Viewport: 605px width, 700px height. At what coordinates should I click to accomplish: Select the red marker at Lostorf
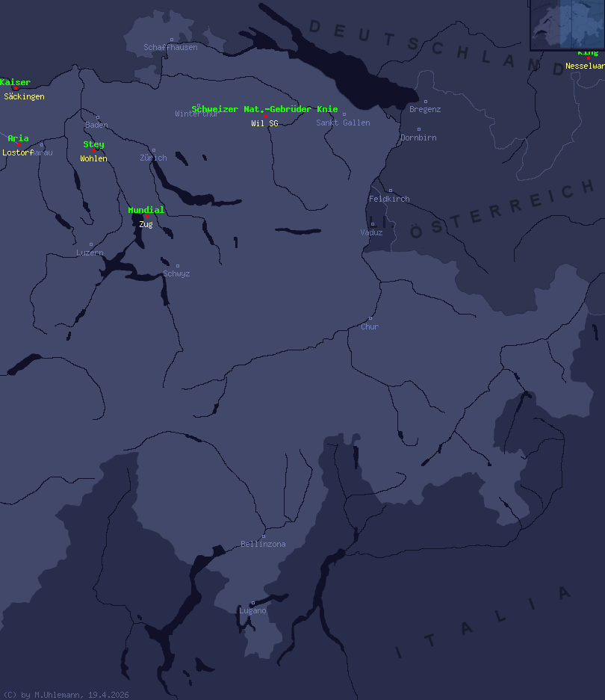pyautogui.click(x=19, y=145)
